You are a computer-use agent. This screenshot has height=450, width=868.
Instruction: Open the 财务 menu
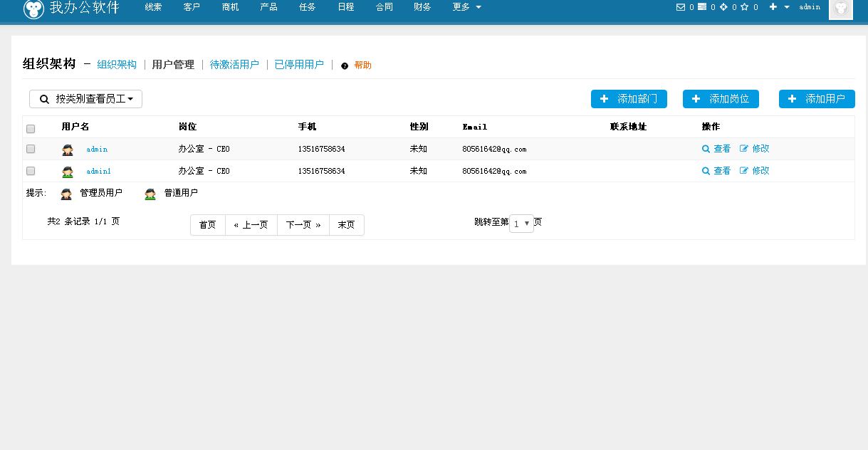(422, 7)
